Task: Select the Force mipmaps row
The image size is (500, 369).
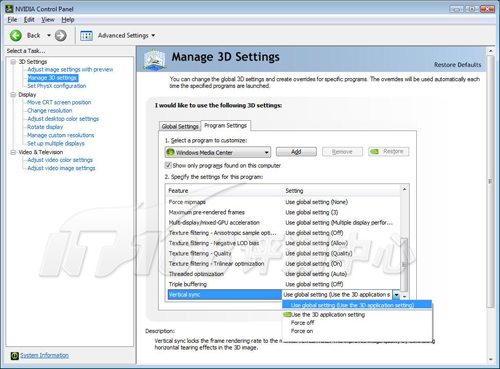Action: 283,202
